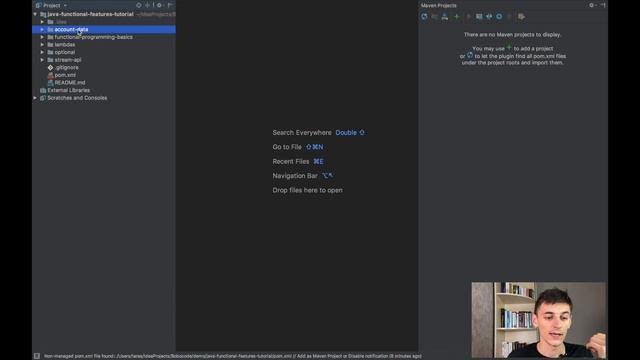The height and width of the screenshot is (360, 640).
Task: Click the Scratches and Consoles icon
Action: tap(43, 98)
